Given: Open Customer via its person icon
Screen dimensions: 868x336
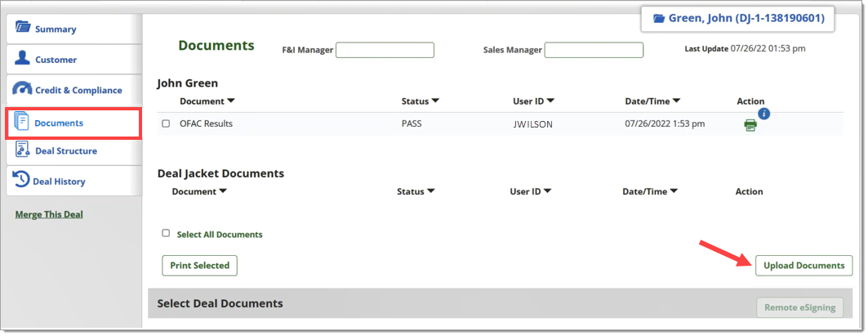Looking at the screenshot, I should pyautogui.click(x=22, y=58).
